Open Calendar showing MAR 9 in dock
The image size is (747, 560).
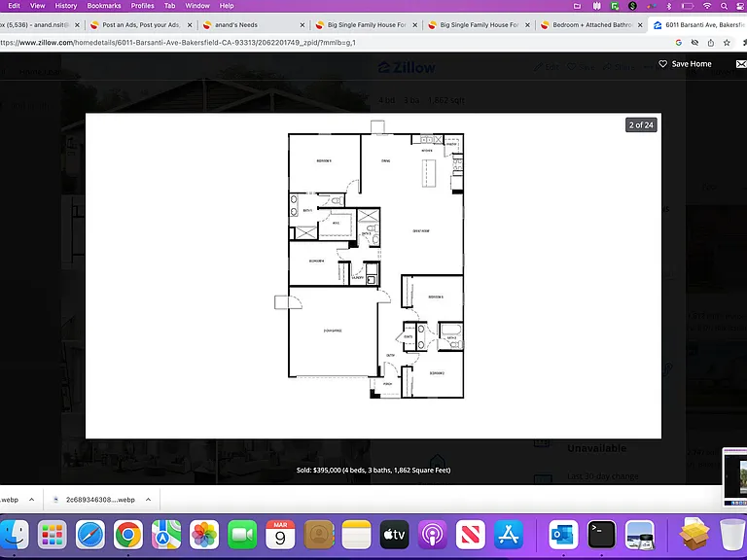point(280,535)
